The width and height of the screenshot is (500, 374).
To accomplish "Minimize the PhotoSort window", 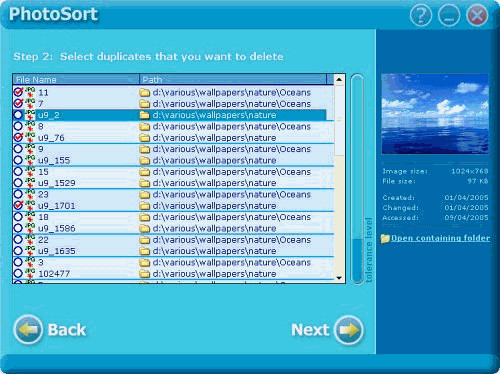I will coord(449,15).
